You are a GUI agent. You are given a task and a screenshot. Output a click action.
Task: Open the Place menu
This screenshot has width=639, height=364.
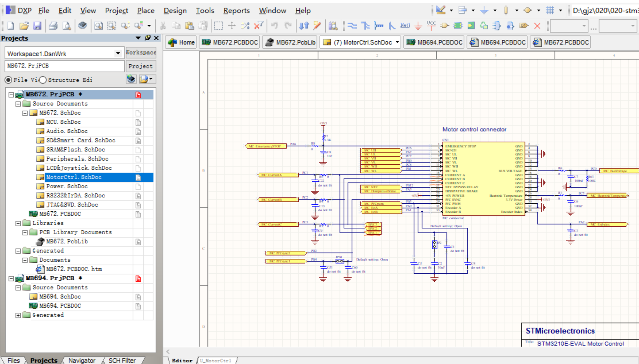pos(146,10)
